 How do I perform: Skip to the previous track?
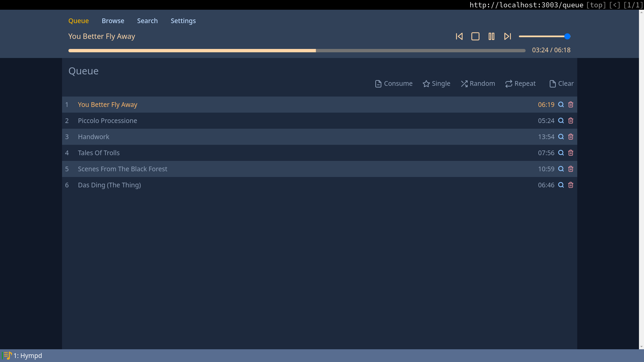(x=459, y=36)
